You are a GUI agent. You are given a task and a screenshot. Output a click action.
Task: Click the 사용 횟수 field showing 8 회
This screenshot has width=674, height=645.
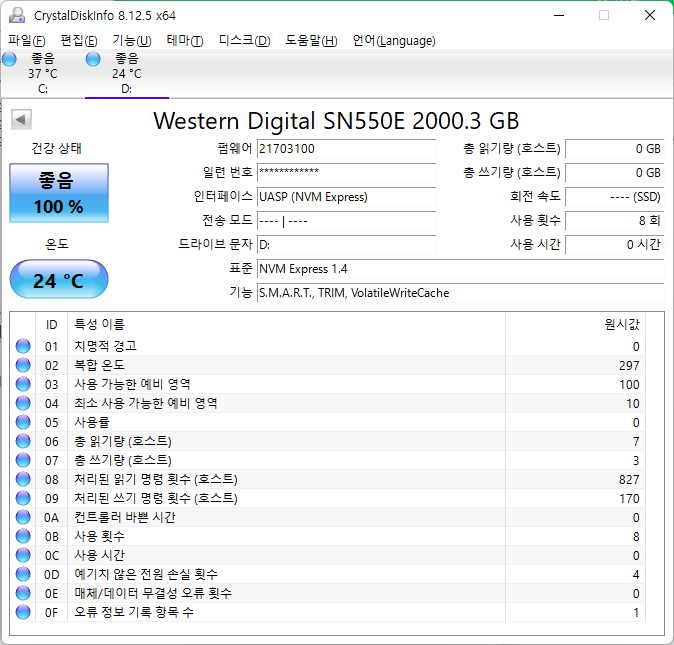(615, 221)
